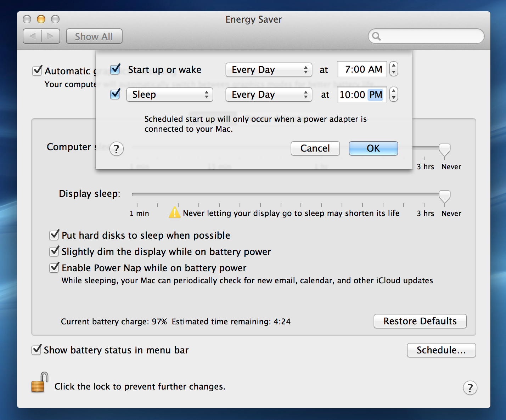
Task: Click the Computer sleep slider thumb
Action: pos(445,150)
